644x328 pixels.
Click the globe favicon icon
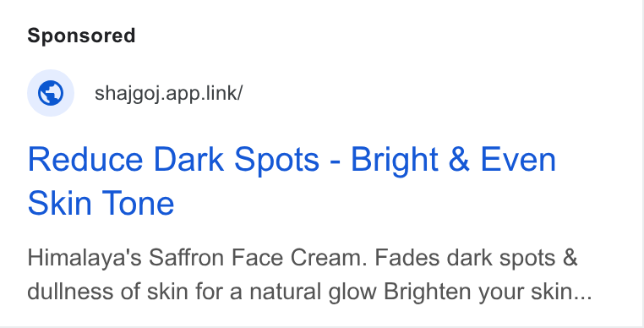(51, 93)
